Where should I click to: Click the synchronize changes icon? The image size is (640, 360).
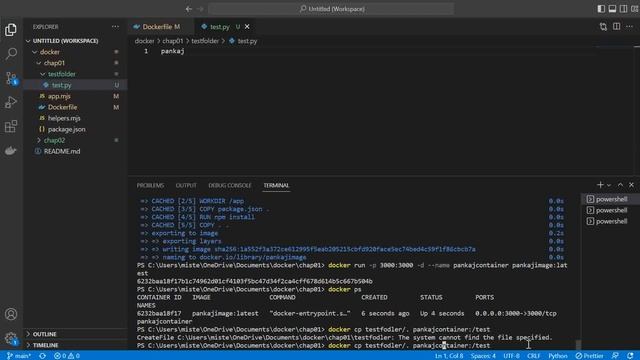(42, 356)
